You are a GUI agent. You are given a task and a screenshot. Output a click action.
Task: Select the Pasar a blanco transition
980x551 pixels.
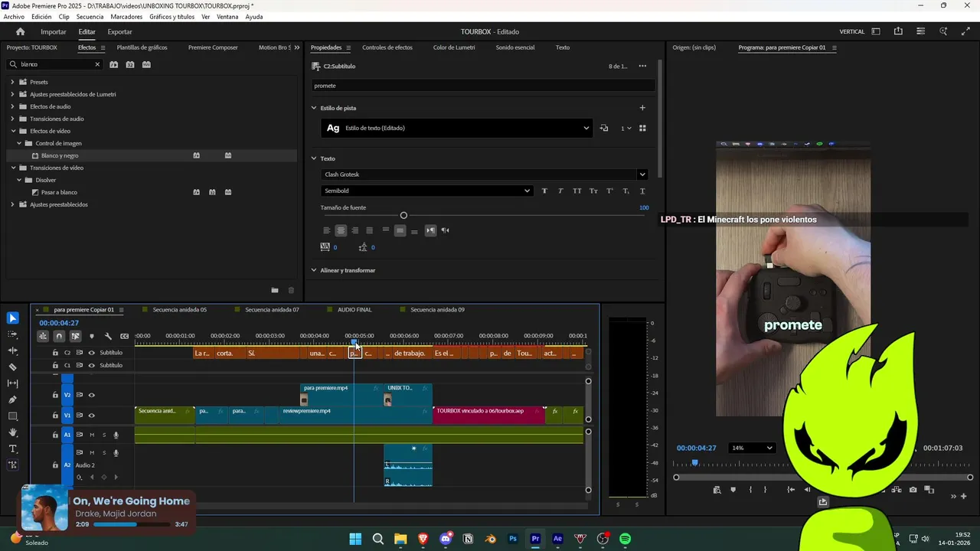(59, 192)
